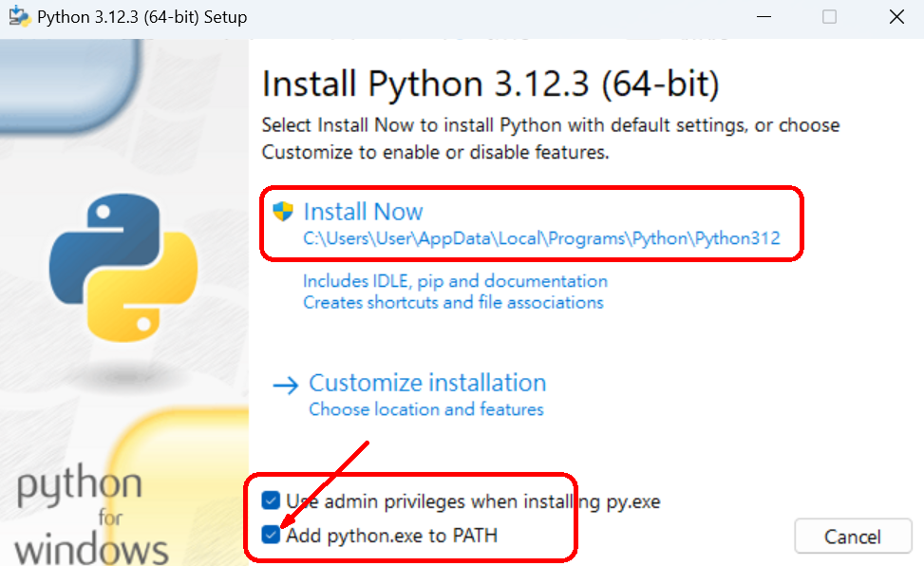Image resolution: width=924 pixels, height=566 pixels.
Task: Close the Python Setup window
Action: [x=896, y=17]
